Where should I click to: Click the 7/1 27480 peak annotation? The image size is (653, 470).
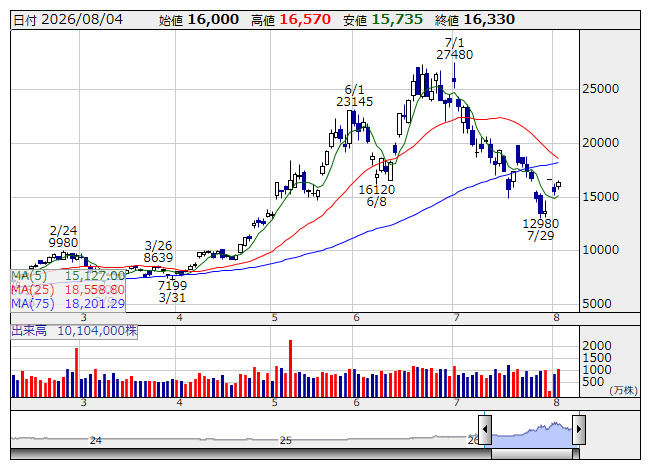[x=454, y=49]
